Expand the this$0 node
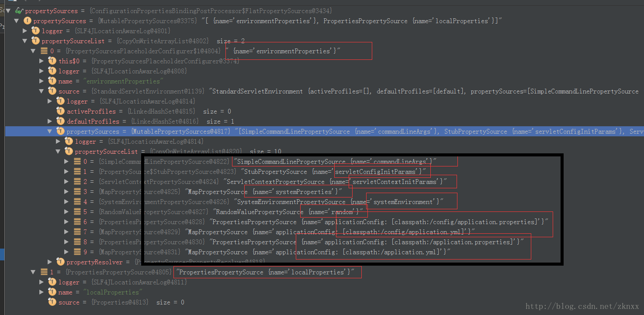644x315 pixels. tap(42, 61)
